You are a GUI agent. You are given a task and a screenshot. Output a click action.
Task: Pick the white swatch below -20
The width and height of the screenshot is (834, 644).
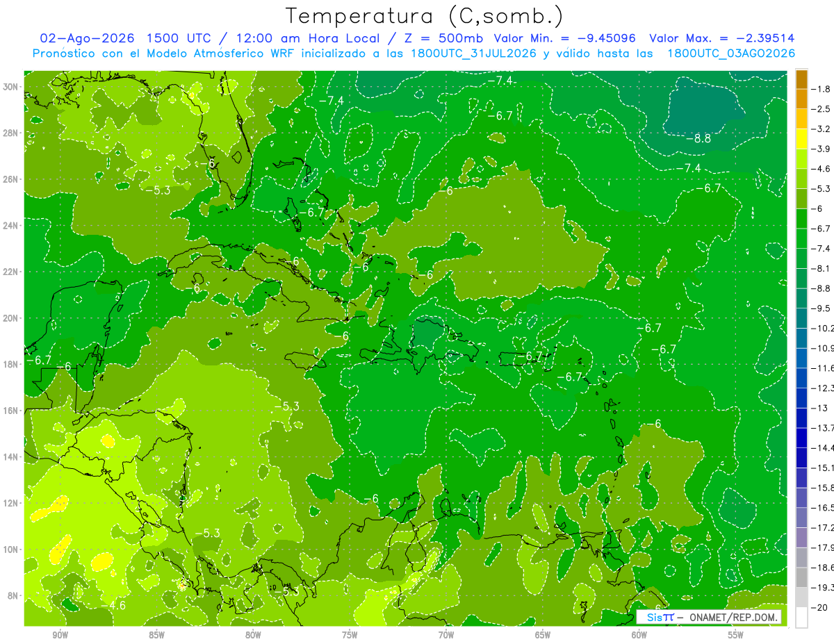[801, 617]
